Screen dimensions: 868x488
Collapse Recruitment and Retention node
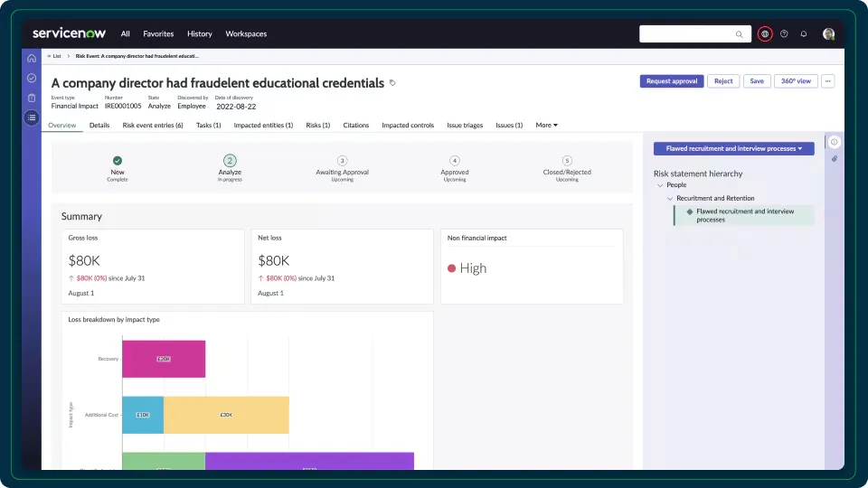tap(670, 198)
